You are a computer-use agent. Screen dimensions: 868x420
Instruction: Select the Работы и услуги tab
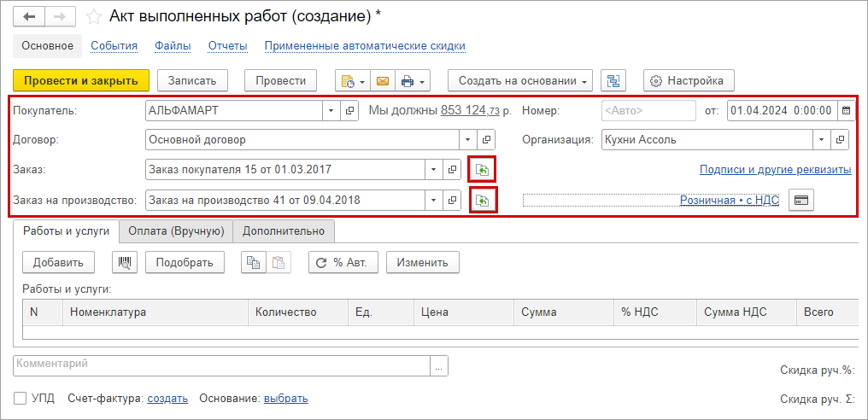[x=67, y=231]
